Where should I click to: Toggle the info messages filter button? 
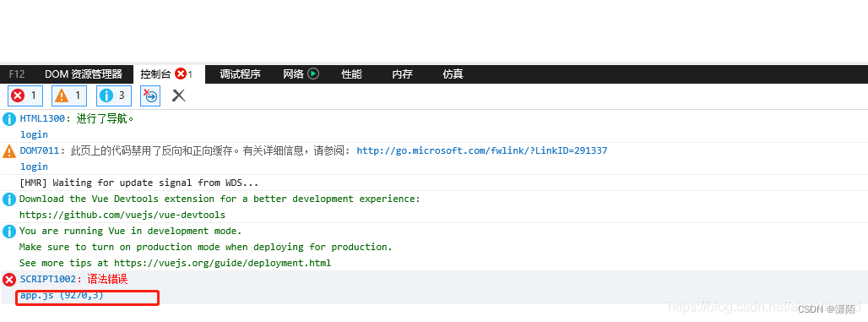[x=113, y=96]
